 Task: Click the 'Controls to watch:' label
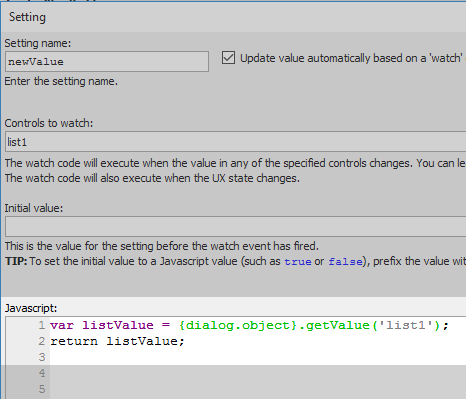(x=49, y=123)
